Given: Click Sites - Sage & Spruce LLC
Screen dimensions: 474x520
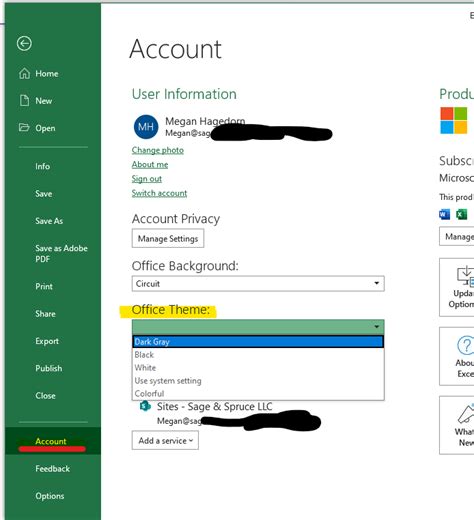Looking at the screenshot, I should (215, 407).
